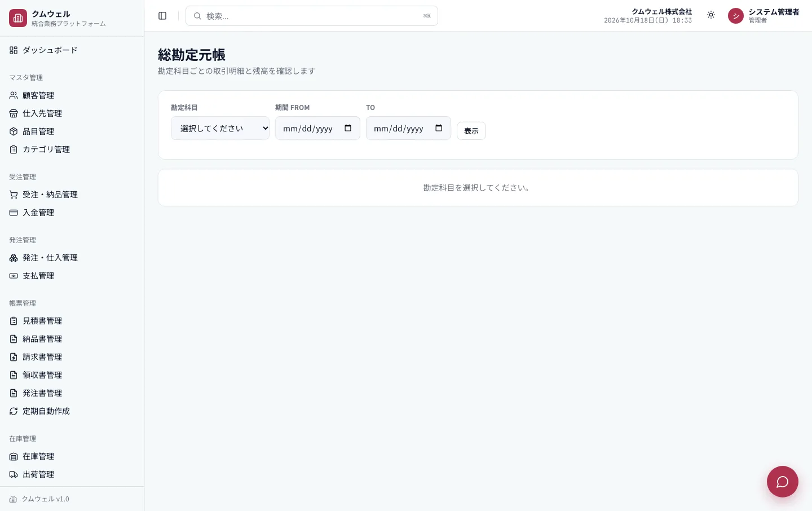The image size is (812, 511).
Task: Click the クムウェル logo icon
Action: pyautogui.click(x=18, y=18)
